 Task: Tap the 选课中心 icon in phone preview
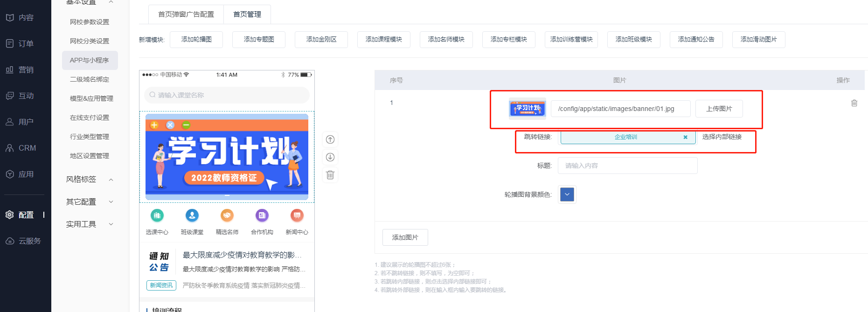[157, 215]
